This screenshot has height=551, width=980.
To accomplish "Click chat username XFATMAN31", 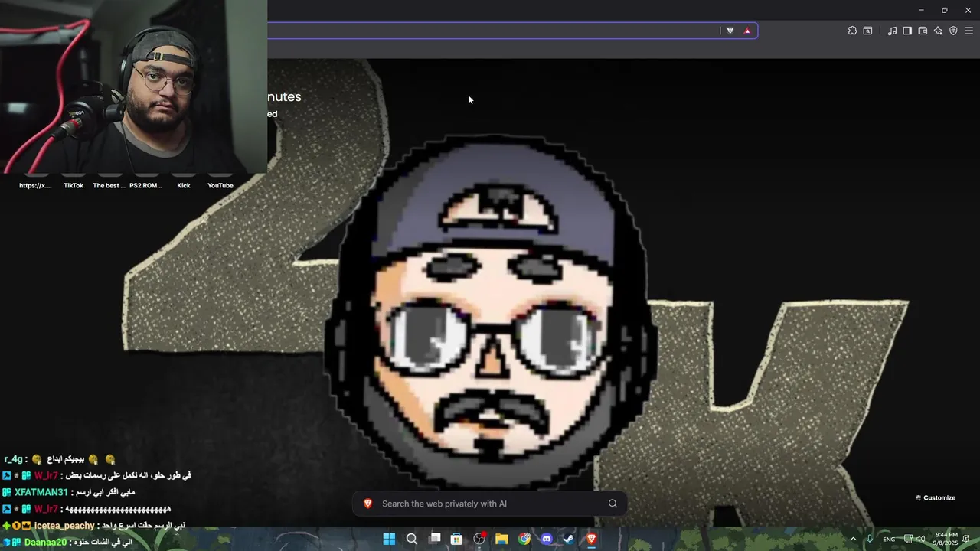I will (41, 492).
